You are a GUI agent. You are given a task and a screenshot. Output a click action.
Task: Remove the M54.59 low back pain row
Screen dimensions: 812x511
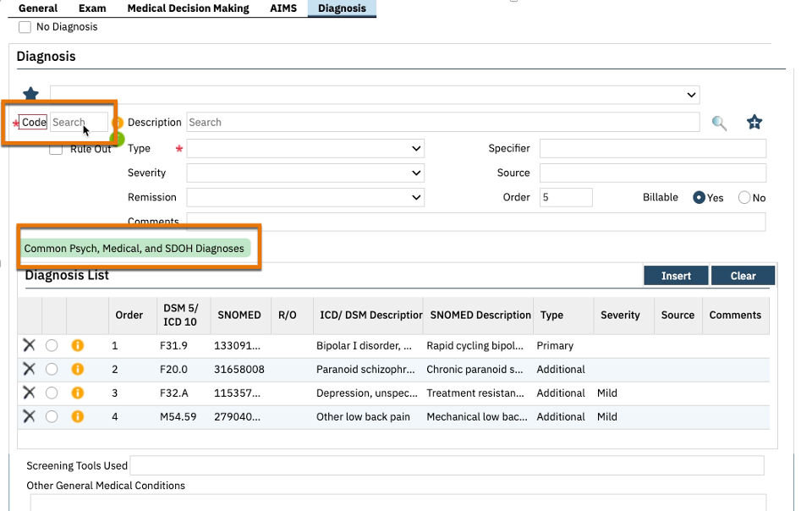[x=29, y=416]
